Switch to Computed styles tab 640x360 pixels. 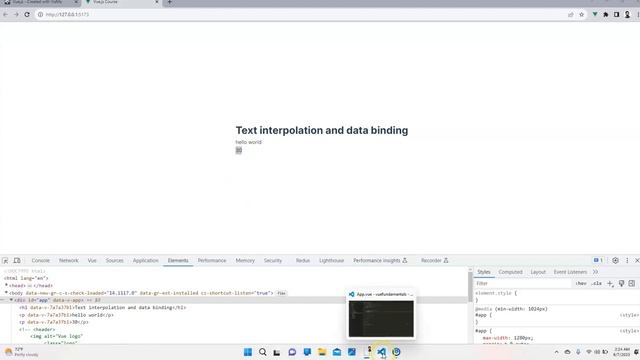[510, 272]
